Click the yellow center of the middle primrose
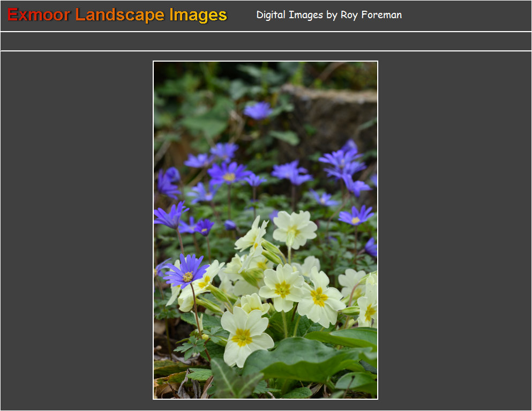The width and height of the screenshot is (532, 411). (x=282, y=289)
